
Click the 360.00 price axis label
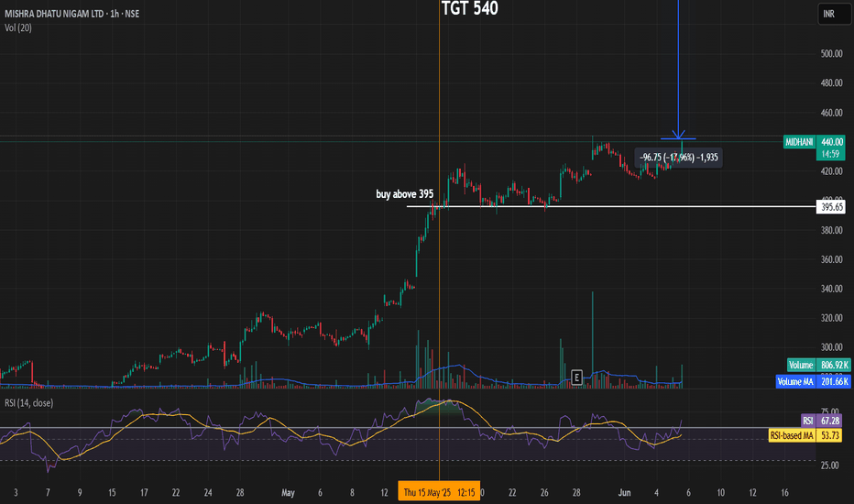(x=831, y=259)
